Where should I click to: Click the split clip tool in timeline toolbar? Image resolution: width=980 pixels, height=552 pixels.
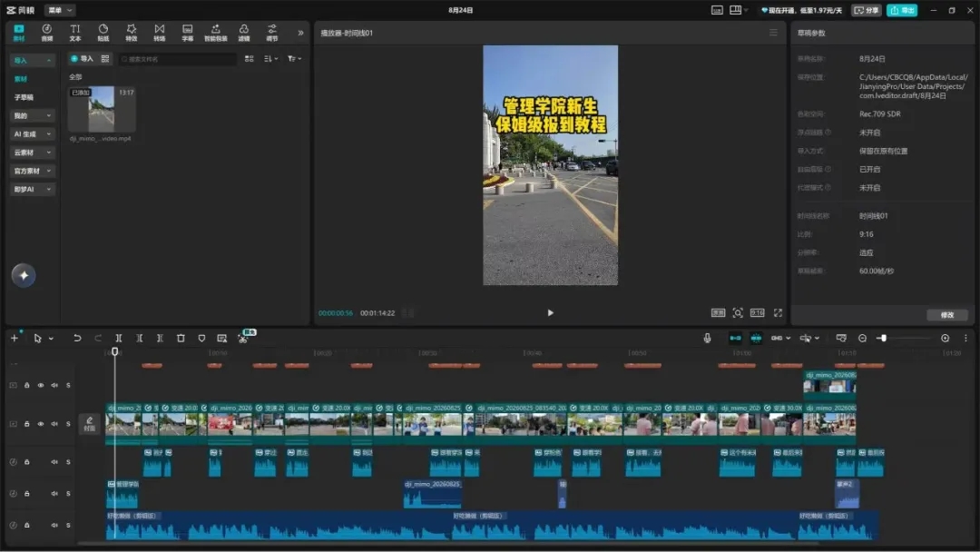tap(118, 339)
